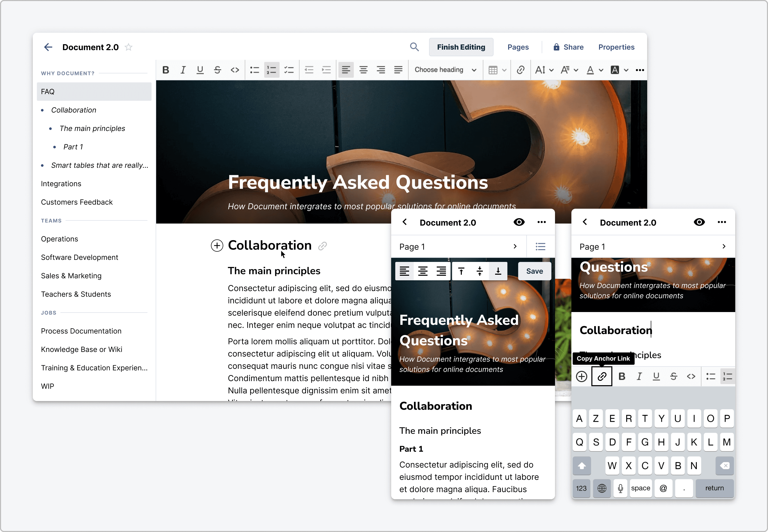Toggle strikethrough in main editor toolbar
768x532 pixels.
[218, 70]
